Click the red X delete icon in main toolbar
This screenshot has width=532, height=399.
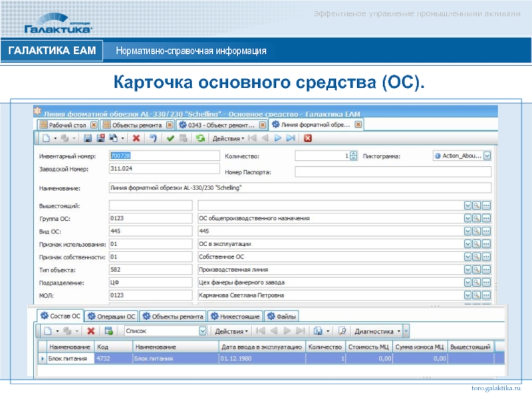[136, 138]
